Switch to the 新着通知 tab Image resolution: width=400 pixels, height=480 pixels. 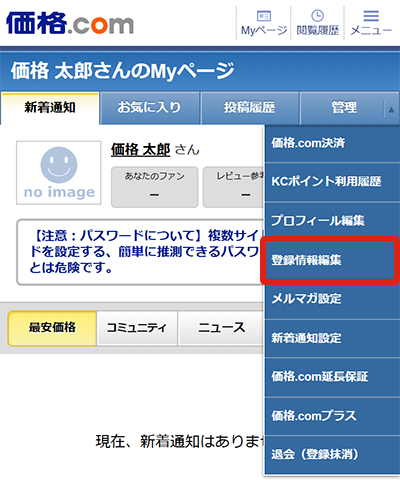[50, 108]
